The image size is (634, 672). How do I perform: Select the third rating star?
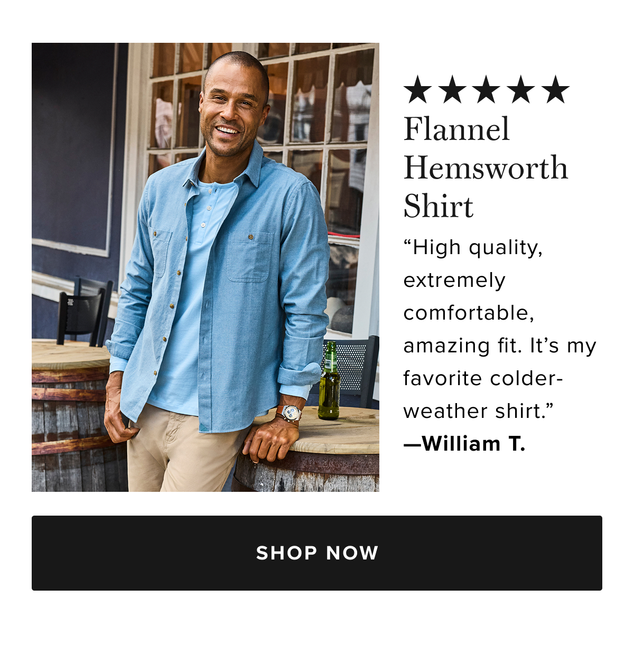[x=487, y=89]
